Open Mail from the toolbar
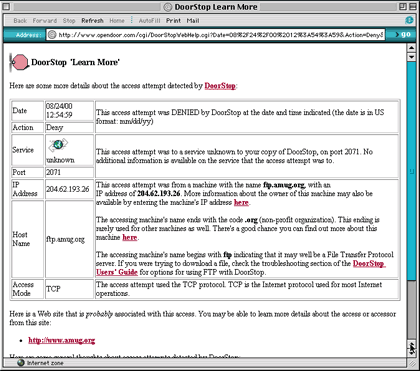Viewport: 420px width, 371px height. [193, 21]
